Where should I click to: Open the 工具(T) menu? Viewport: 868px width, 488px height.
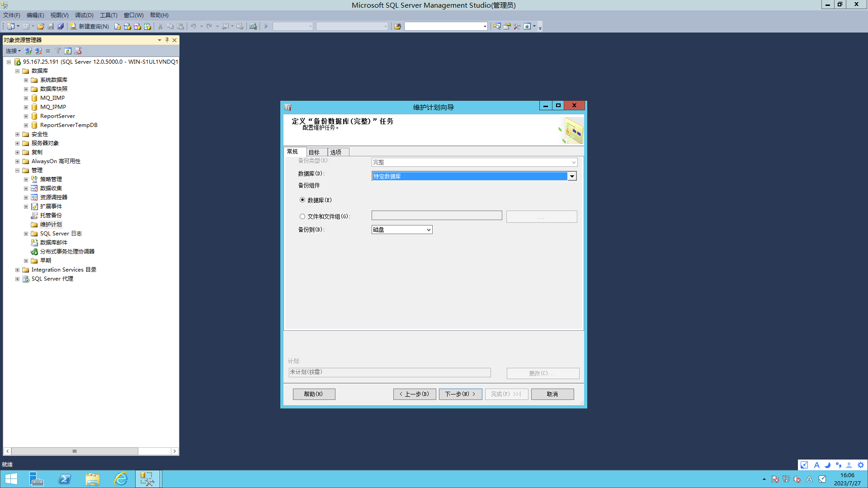108,15
